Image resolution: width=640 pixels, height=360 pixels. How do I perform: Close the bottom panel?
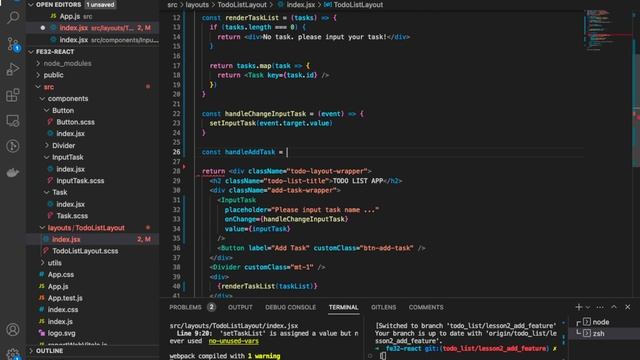[x=627, y=307]
